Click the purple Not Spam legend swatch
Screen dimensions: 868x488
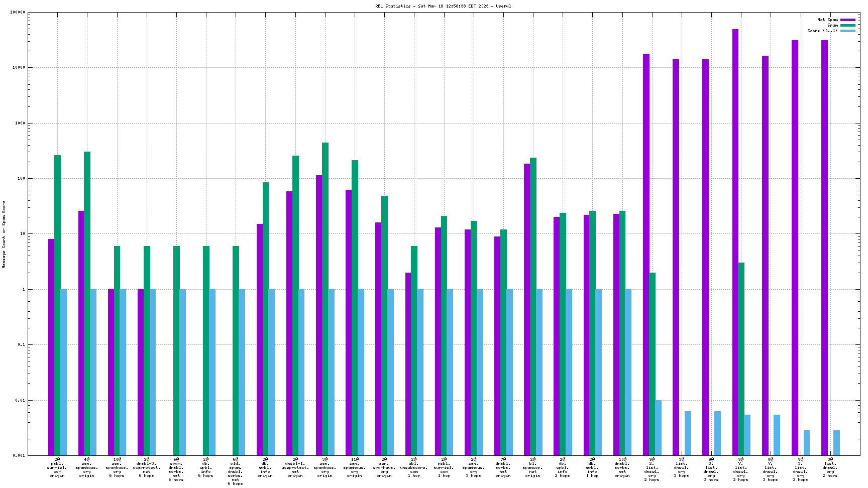point(848,20)
